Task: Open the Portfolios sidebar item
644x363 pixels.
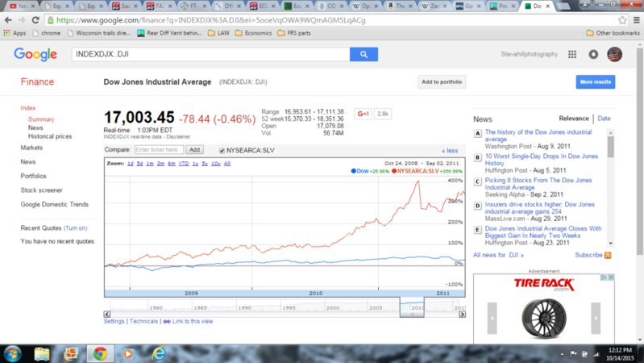Action: [x=33, y=176]
